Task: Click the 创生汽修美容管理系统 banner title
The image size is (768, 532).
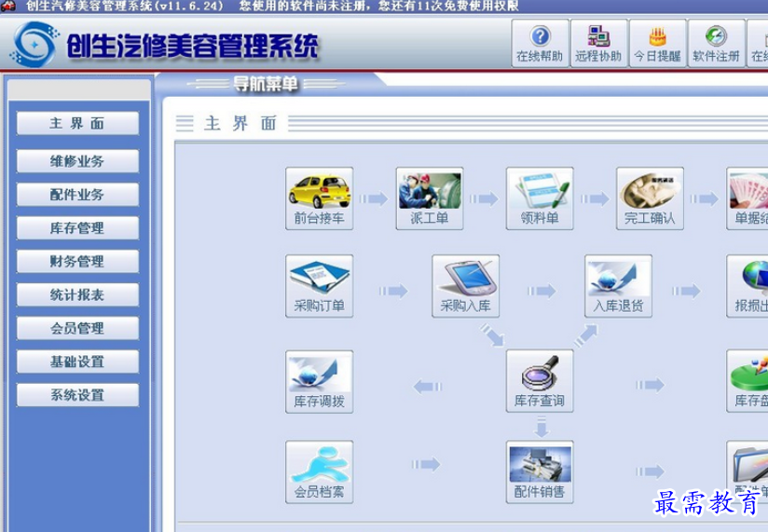Action: coord(193,46)
